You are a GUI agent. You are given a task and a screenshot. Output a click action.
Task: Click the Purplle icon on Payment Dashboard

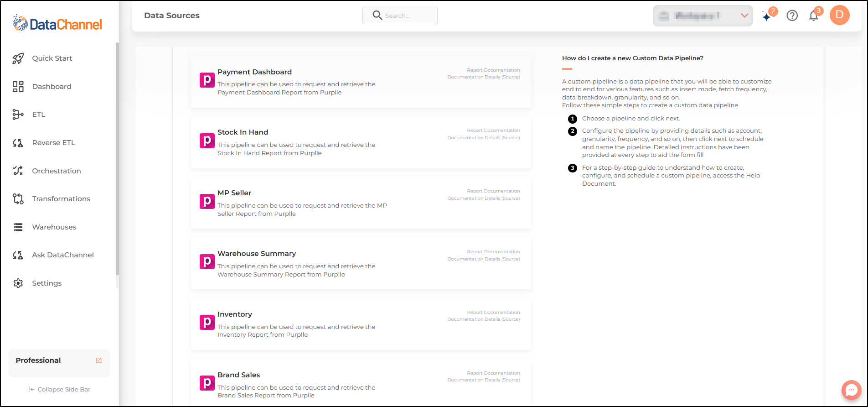click(x=207, y=80)
